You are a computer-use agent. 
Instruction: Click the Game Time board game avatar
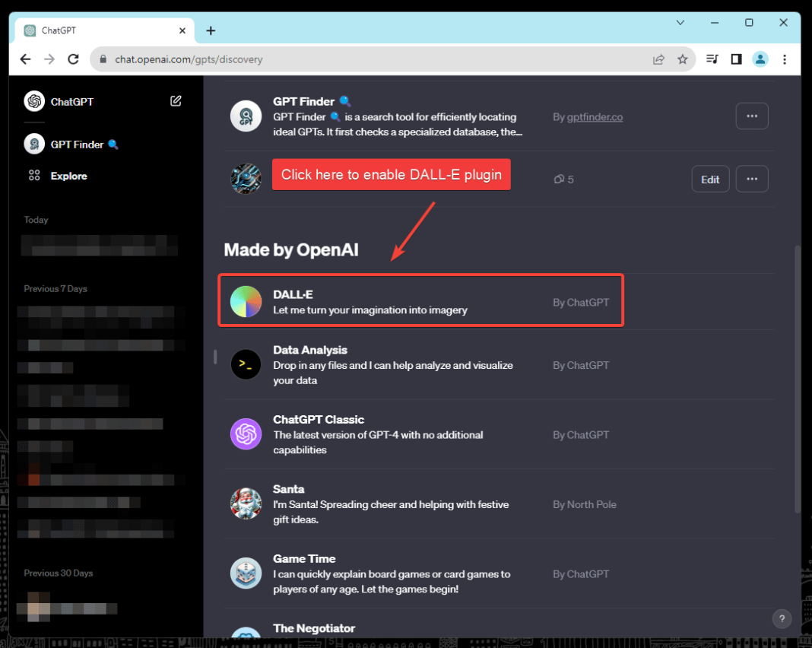tap(246, 573)
